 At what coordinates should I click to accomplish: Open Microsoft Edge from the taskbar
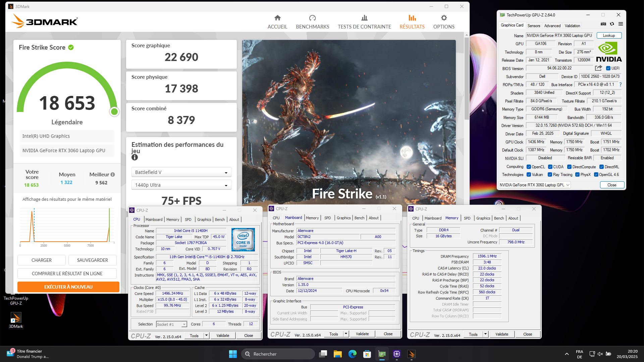(x=352, y=354)
